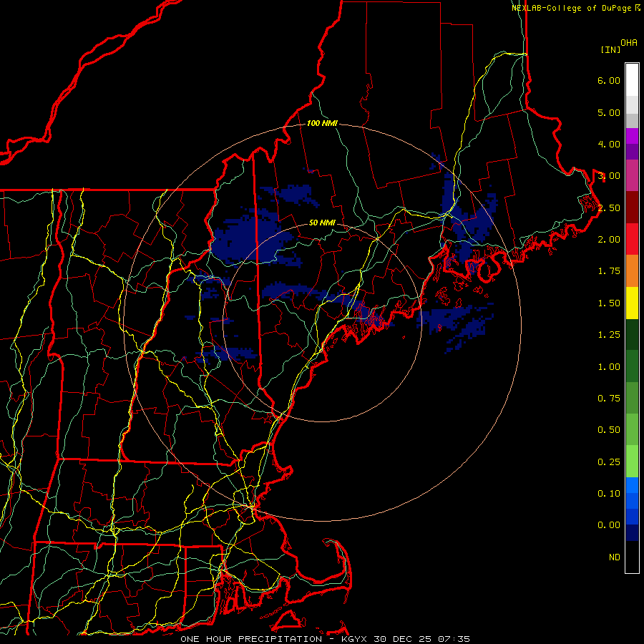
Task: Click the OHA product code label
Action: coord(629,43)
